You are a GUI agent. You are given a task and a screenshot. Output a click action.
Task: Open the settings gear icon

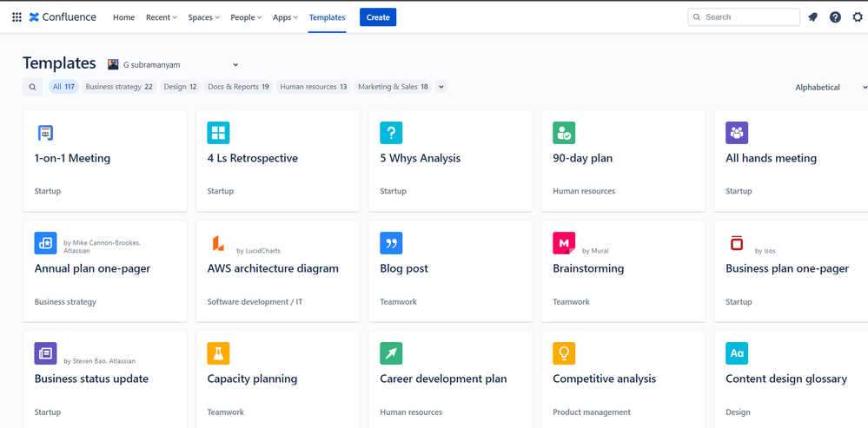click(858, 17)
